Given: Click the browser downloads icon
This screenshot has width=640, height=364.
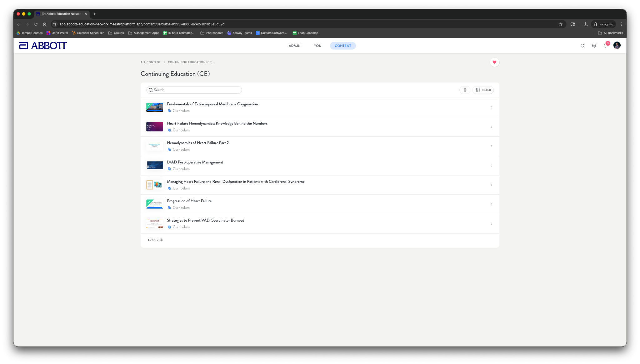Looking at the screenshot, I should (x=585, y=24).
